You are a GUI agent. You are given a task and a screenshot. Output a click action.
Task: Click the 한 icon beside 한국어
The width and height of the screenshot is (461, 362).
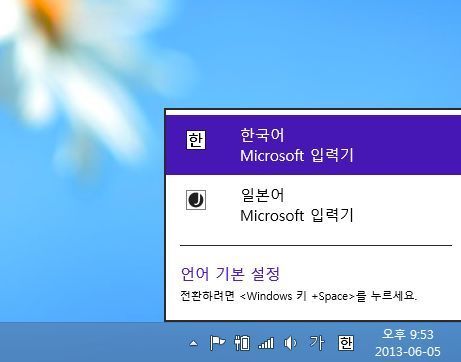pos(196,140)
